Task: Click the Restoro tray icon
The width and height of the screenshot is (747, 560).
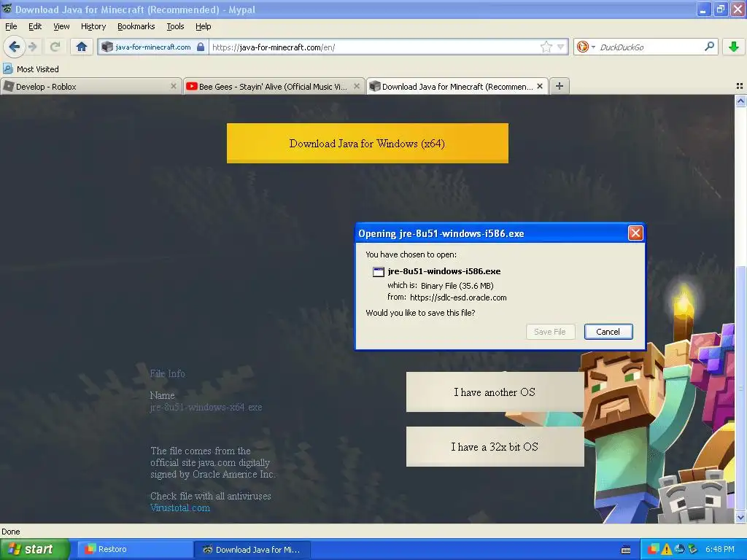Action: (653, 550)
